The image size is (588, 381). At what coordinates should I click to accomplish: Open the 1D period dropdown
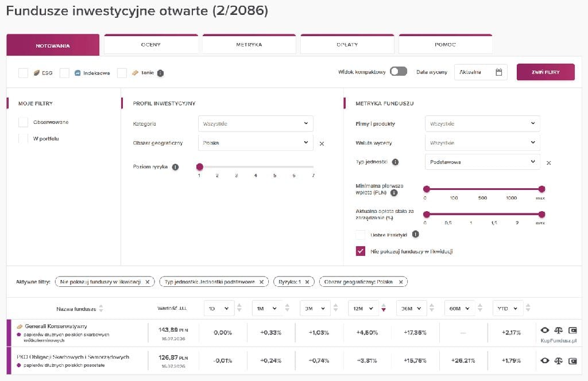click(x=219, y=308)
